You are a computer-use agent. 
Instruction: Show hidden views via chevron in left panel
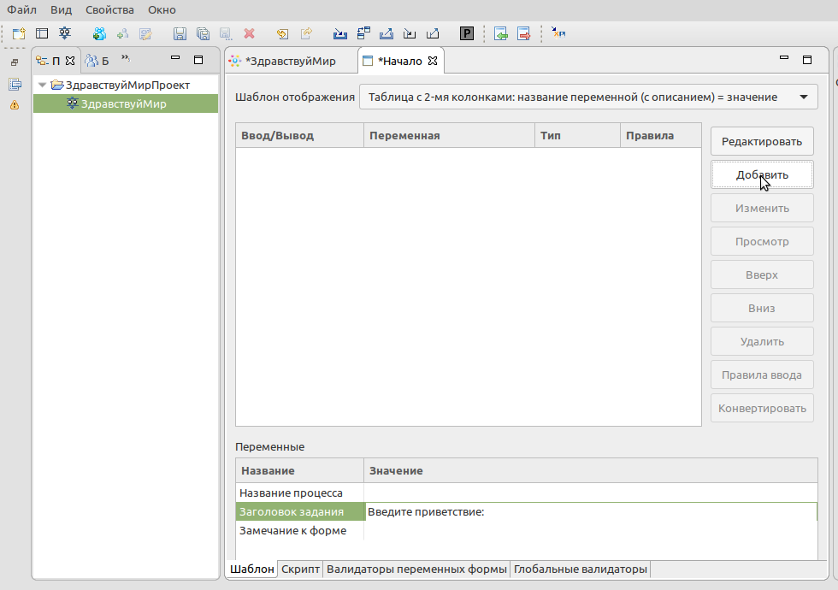pos(125,58)
